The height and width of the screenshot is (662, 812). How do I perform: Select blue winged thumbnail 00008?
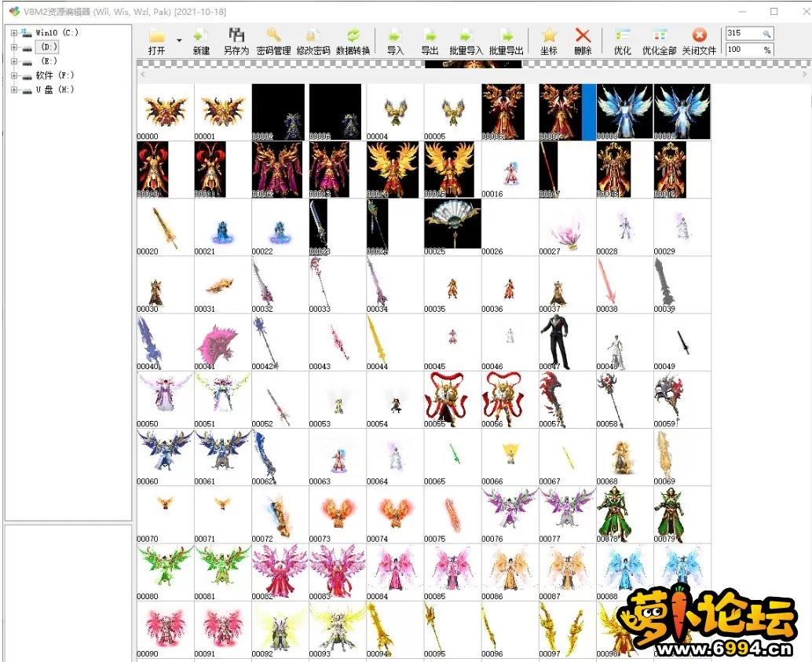[x=624, y=112]
